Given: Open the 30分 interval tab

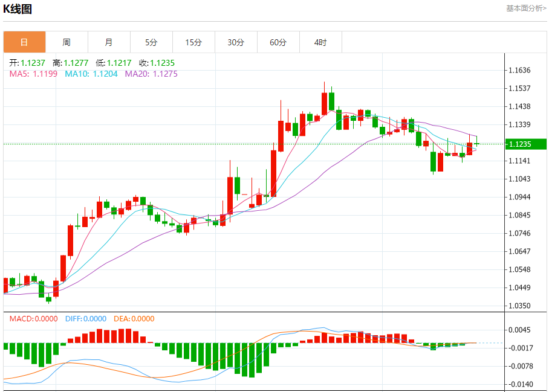Looking at the screenshot, I should point(236,42).
